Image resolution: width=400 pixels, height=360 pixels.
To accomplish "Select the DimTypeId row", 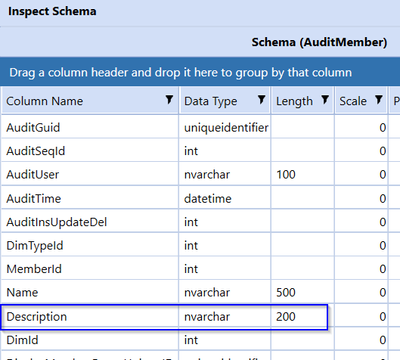I will point(200,245).
